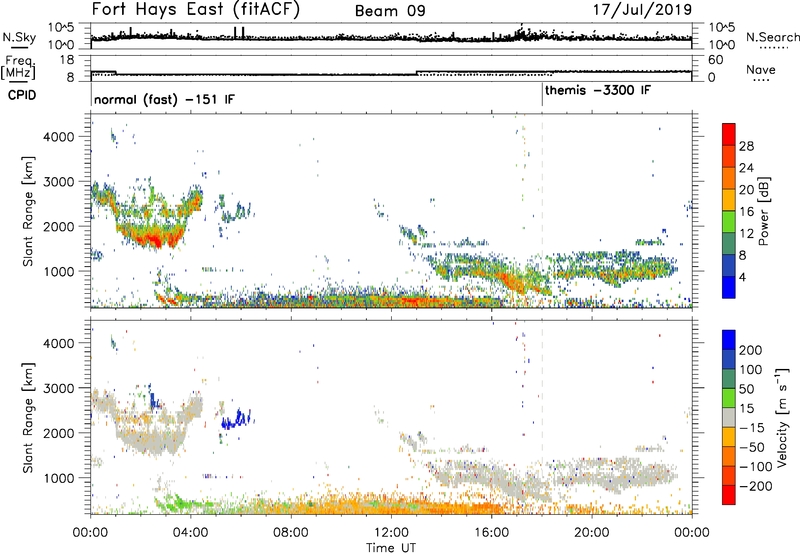Click the velocity panel 'Slant Range [km]' label
The image size is (800, 554).
pos(28,418)
